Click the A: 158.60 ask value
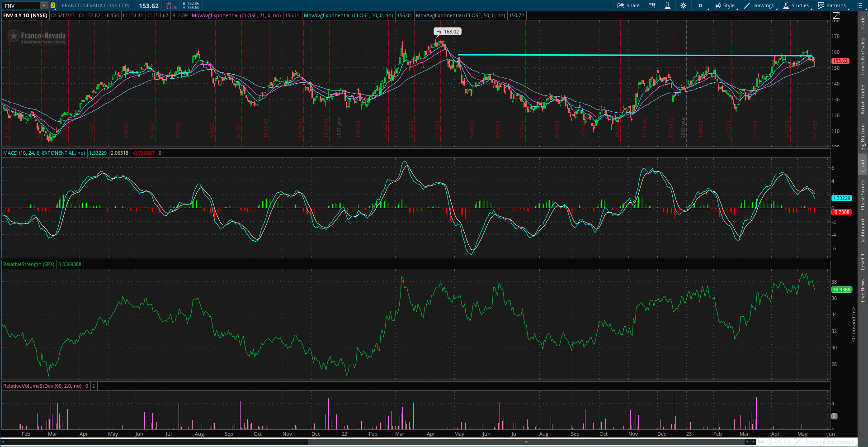Viewport: 868px width, 447px height. pos(191,8)
